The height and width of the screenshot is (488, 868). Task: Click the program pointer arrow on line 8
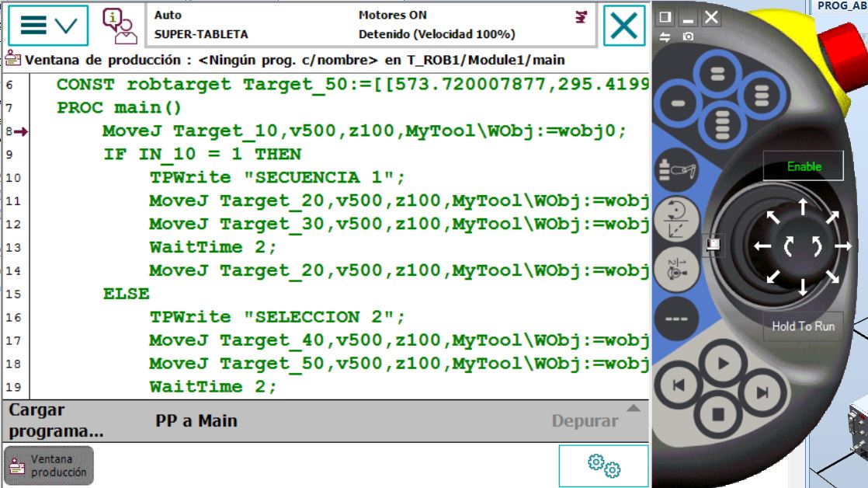(21, 131)
